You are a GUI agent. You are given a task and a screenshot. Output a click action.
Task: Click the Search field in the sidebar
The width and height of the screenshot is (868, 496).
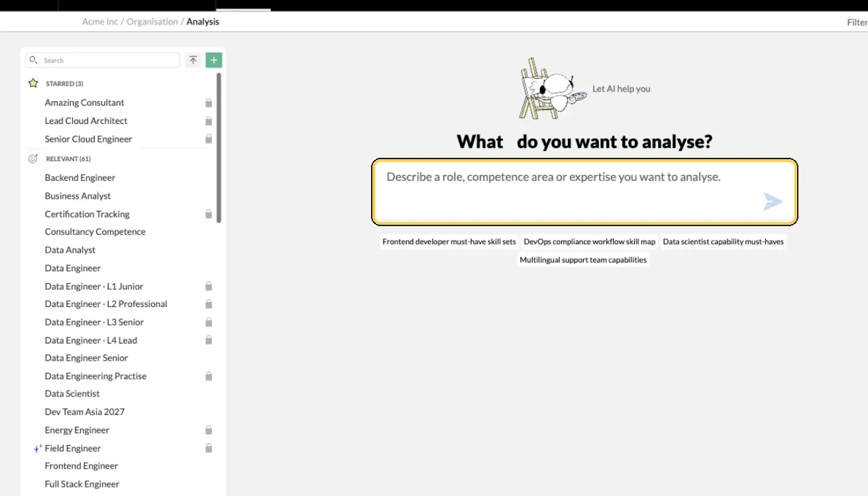click(x=103, y=60)
